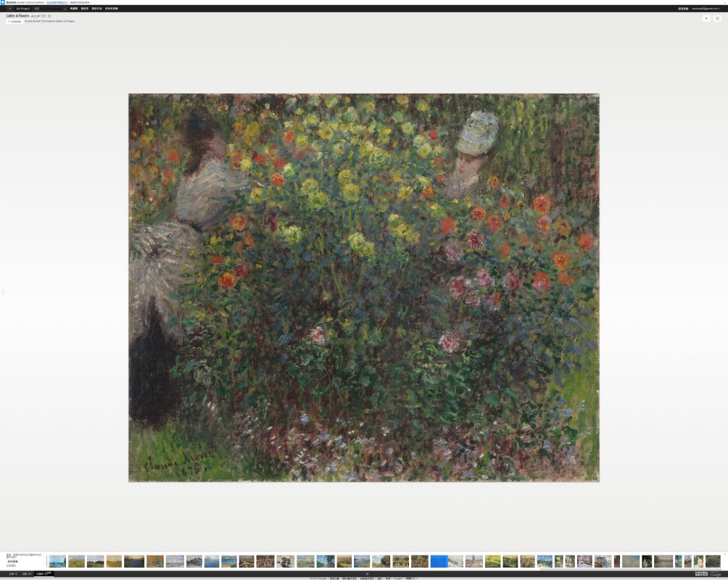
Task: Open the first menu item after the search box
Action: coord(74,9)
